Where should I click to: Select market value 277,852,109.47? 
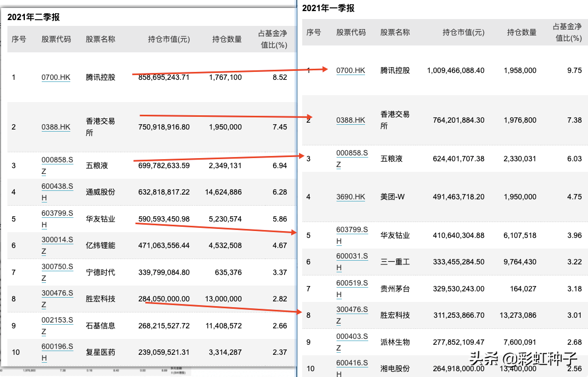459,342
